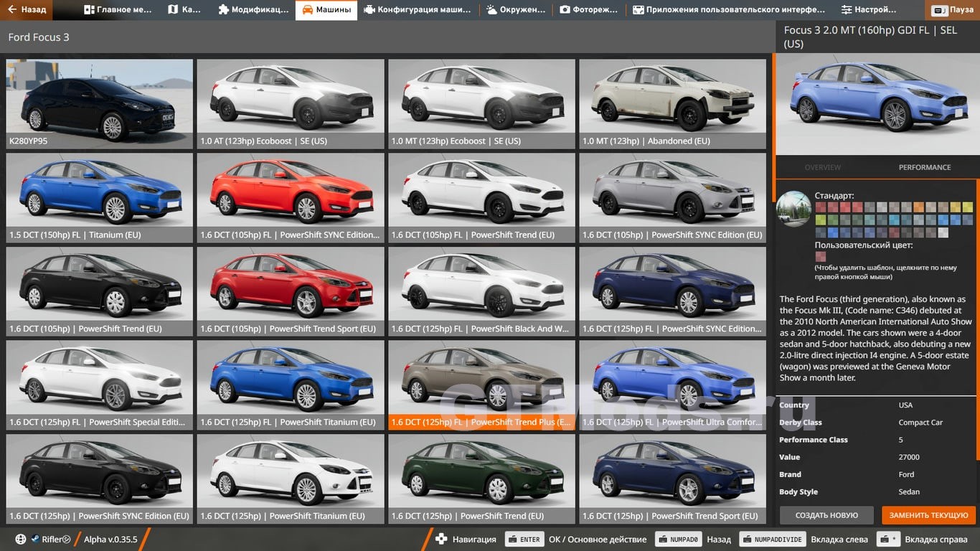Viewport: 980px width, 551px height.
Task: Select blue 1.6 DCT (125hp) FL Titanium (EU)
Action: click(x=291, y=385)
